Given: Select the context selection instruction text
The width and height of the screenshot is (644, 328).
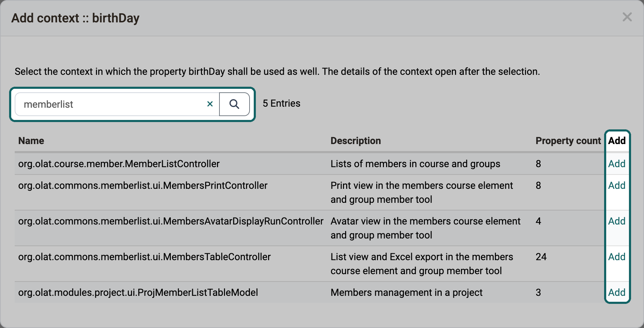Looking at the screenshot, I should [277, 72].
